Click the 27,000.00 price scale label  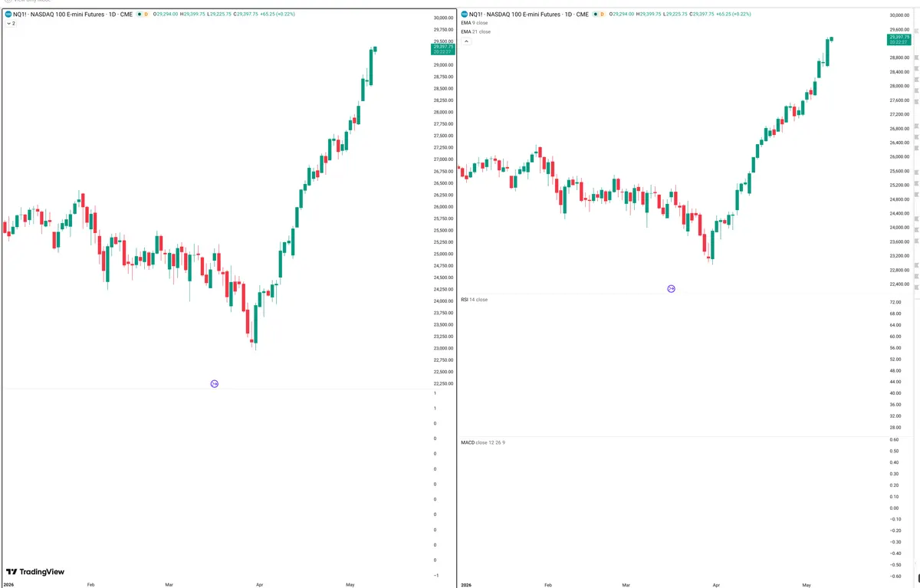click(x=444, y=159)
